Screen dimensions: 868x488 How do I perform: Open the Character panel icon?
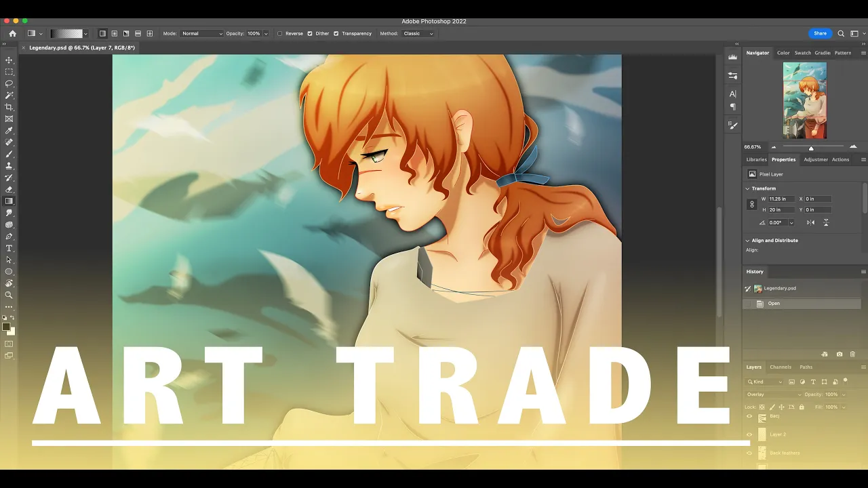732,94
